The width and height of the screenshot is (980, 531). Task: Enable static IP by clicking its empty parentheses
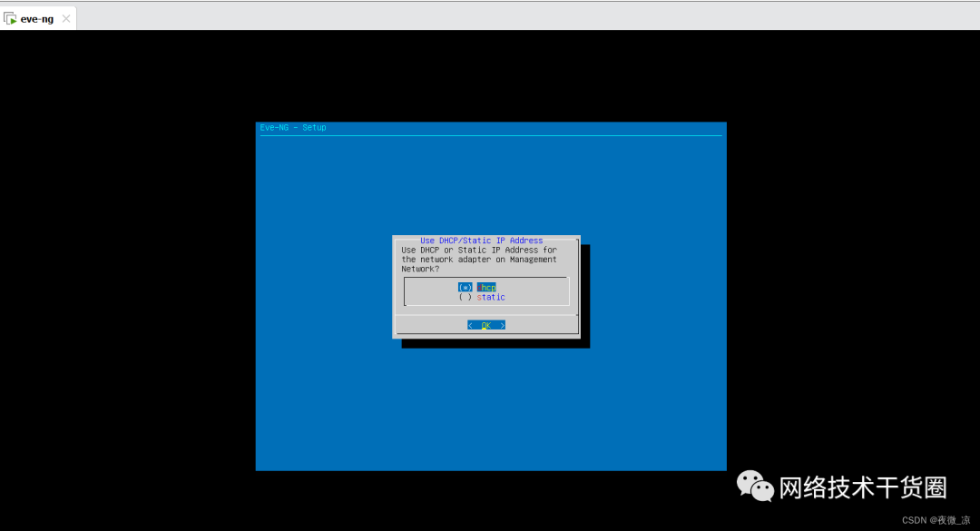(x=465, y=297)
